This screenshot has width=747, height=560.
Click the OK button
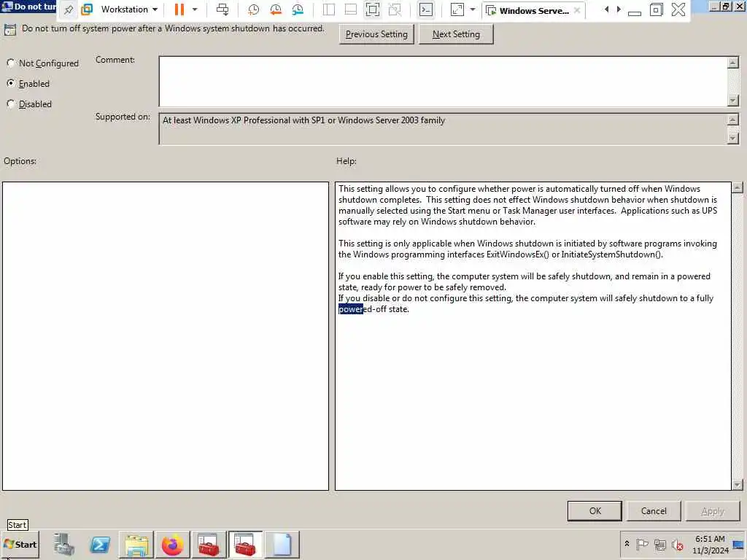pyautogui.click(x=595, y=511)
